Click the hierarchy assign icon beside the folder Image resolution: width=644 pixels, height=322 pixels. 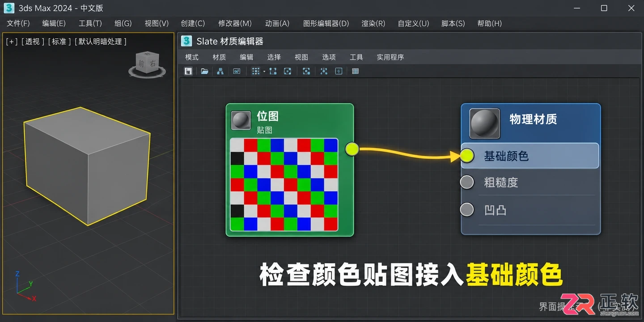(x=220, y=71)
